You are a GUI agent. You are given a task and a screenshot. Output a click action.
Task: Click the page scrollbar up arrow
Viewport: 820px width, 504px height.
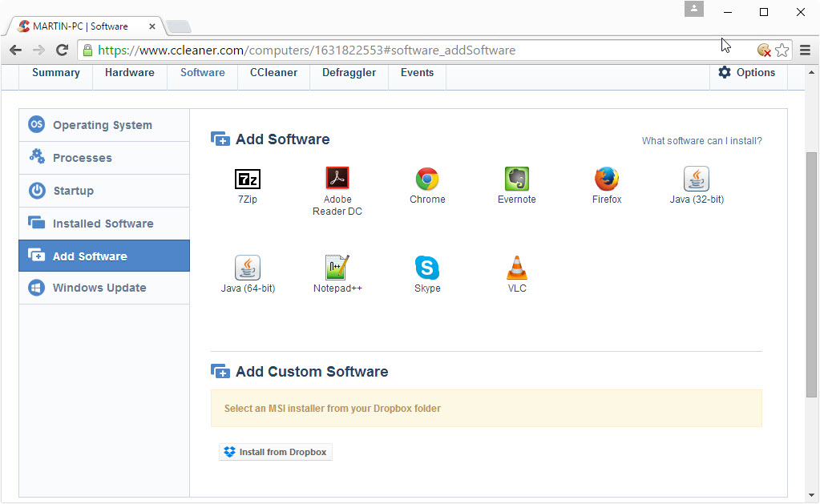[x=811, y=72]
